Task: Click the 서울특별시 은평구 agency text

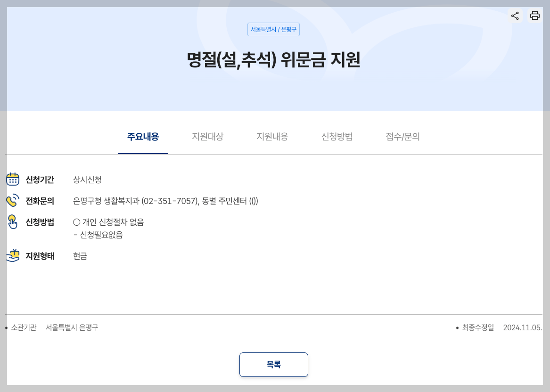Action: [72, 327]
